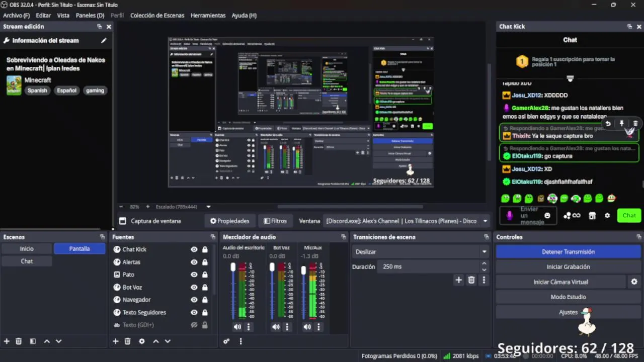The width and height of the screenshot is (644, 362).
Task: Delete the selected scene in Escenas
Action: coord(19,341)
